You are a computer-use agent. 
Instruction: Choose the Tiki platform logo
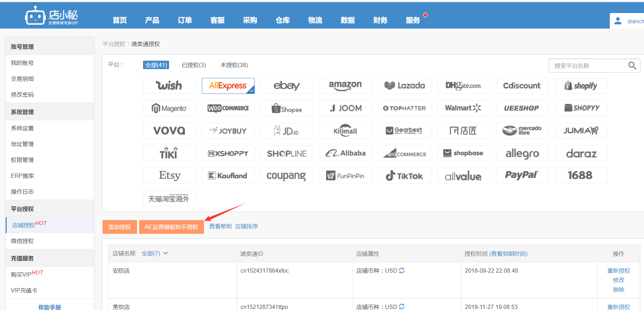(169, 153)
